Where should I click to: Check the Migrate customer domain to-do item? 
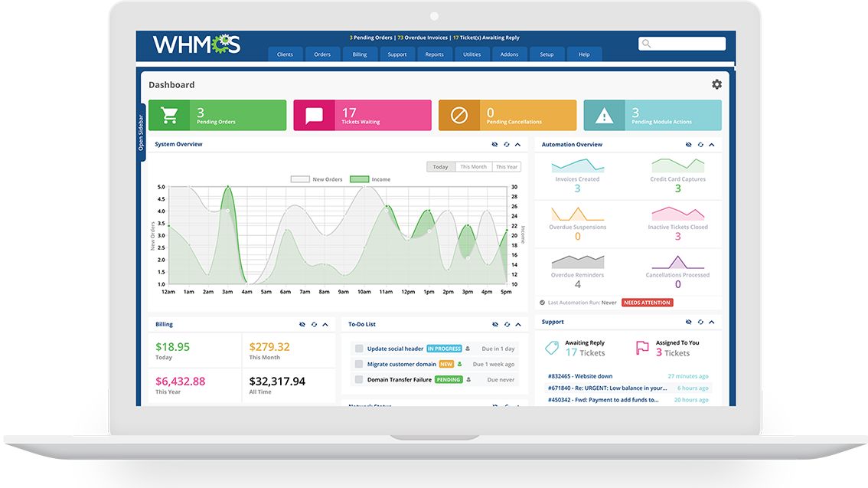pyautogui.click(x=359, y=364)
